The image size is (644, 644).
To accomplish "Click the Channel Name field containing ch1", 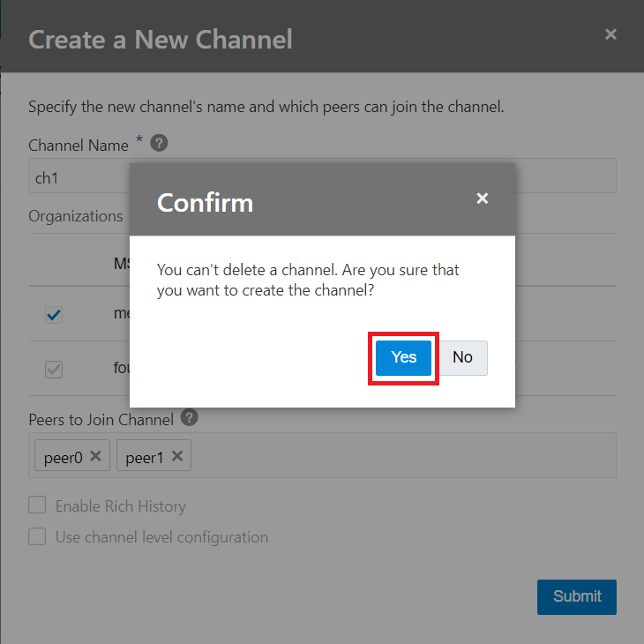I will coord(79,176).
